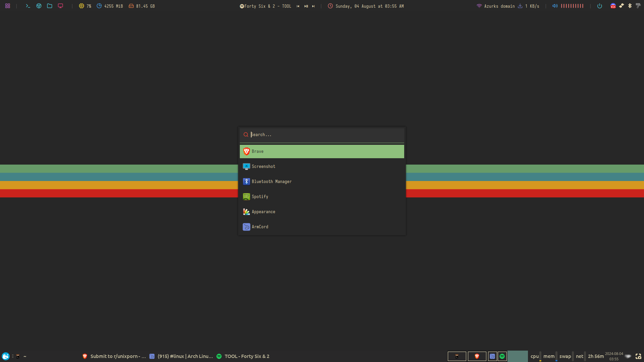644x362 pixels.
Task: Select ArmCord thumbnail in bottom pager
Action: tap(492, 356)
